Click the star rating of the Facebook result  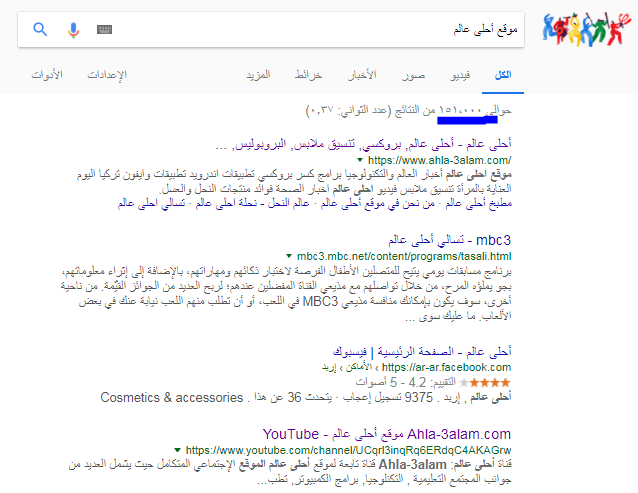(484, 383)
